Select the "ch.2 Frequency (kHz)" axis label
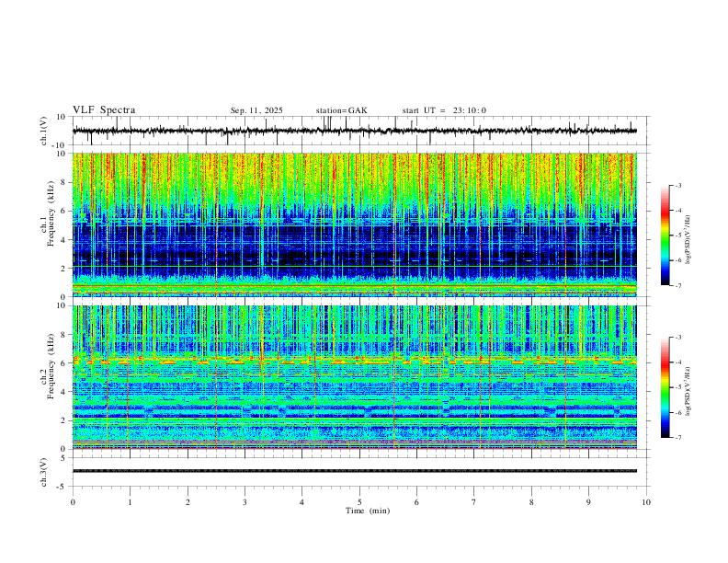 [50, 366]
